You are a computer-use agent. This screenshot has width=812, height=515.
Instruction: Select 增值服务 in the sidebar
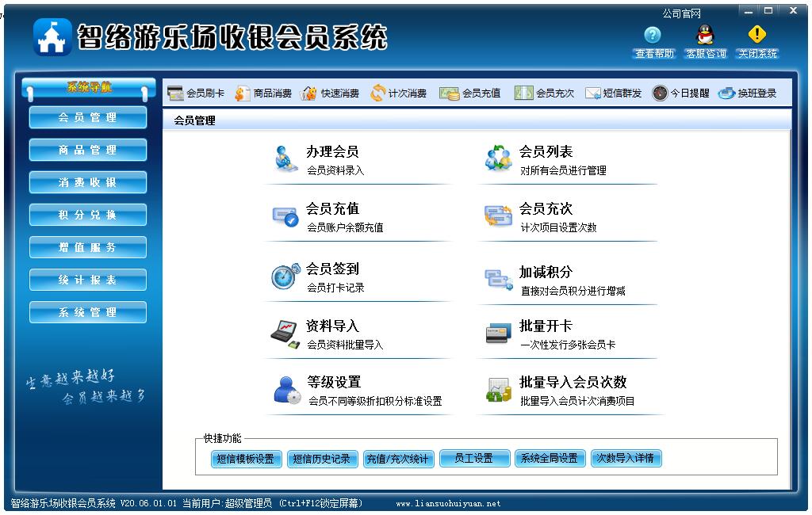[x=87, y=247]
